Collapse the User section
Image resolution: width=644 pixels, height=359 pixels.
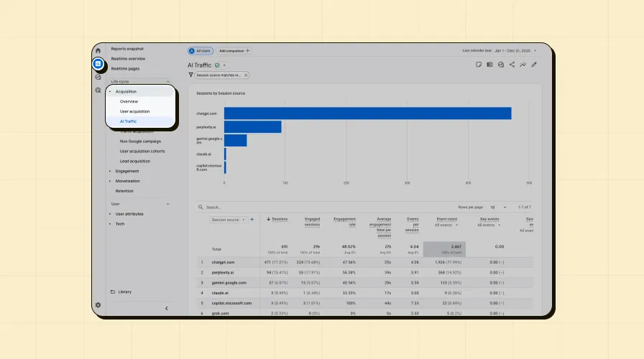pyautogui.click(x=167, y=204)
